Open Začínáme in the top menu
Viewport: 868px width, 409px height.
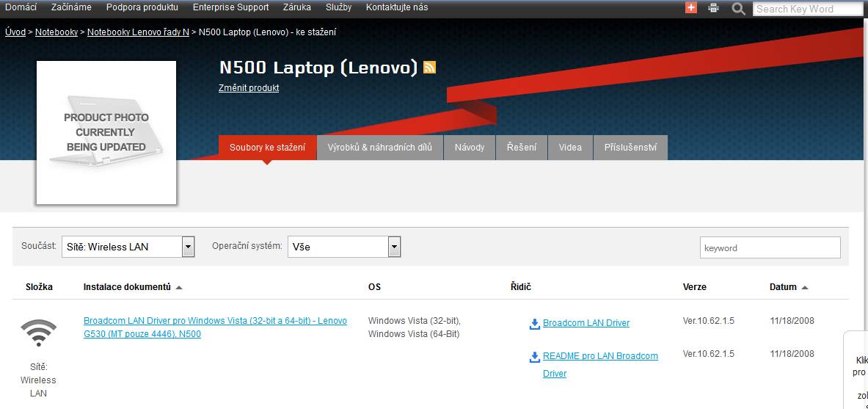71,7
